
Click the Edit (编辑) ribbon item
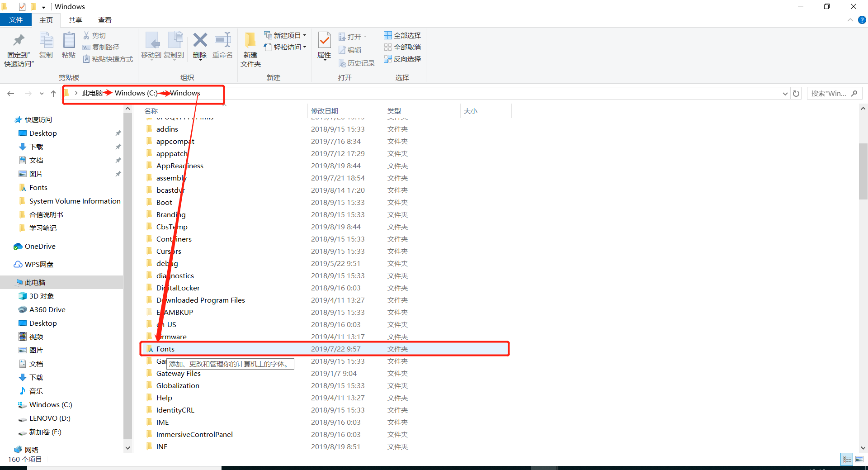point(350,50)
